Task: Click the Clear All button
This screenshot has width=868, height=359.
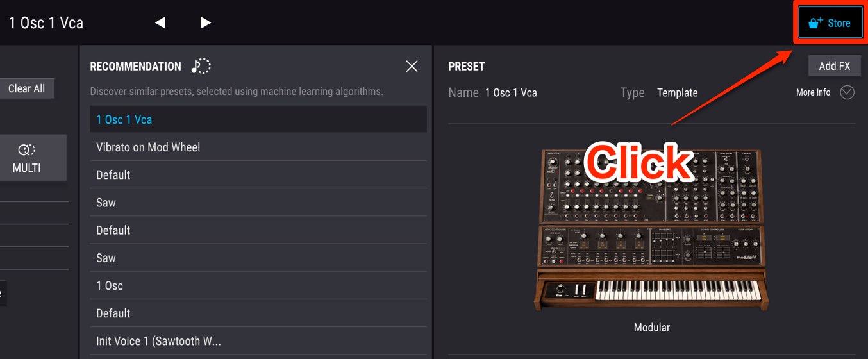Action: pos(27,88)
